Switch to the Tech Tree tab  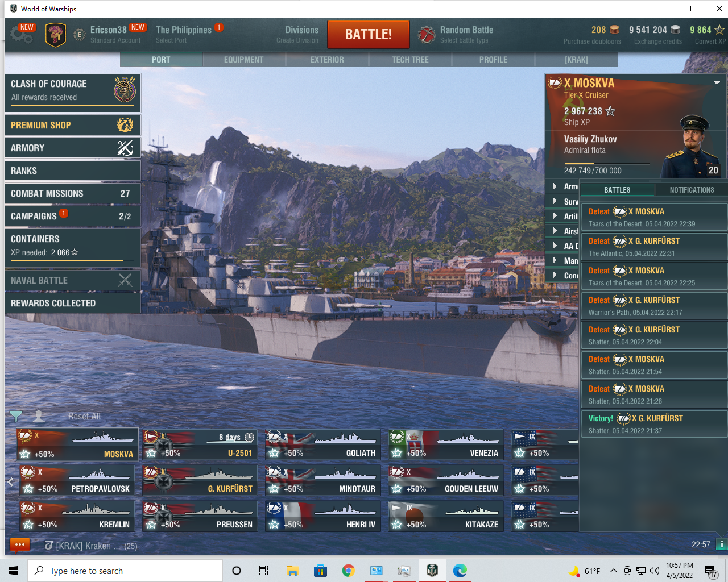[410, 60]
